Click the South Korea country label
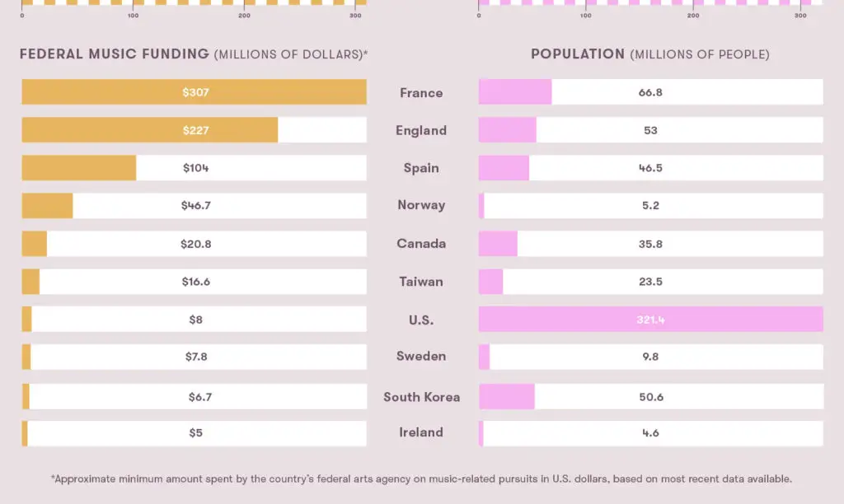Screen dimensions: 844x504 (421, 397)
